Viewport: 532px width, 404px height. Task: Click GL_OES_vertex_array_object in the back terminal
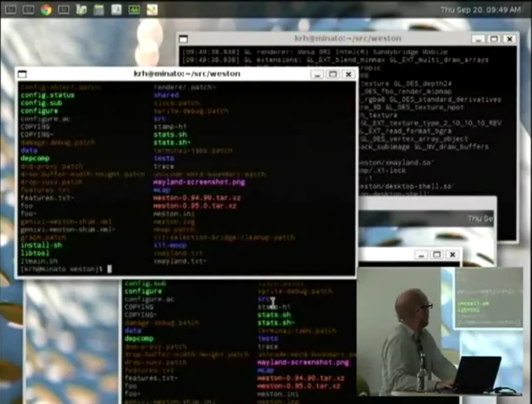pos(414,139)
